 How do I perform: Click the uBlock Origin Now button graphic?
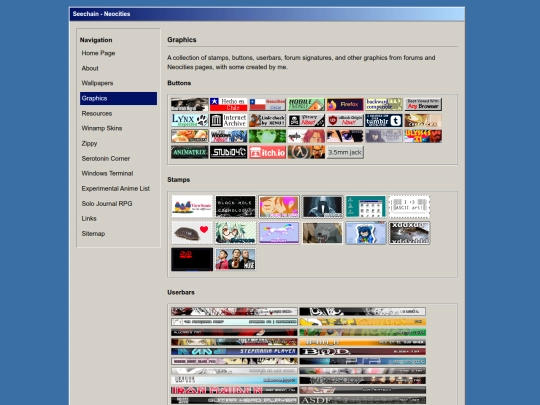coord(345,120)
